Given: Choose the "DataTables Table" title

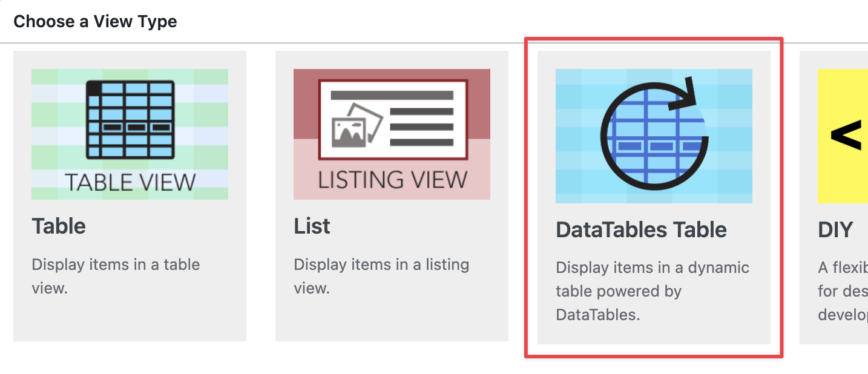Looking at the screenshot, I should pyautogui.click(x=641, y=230).
